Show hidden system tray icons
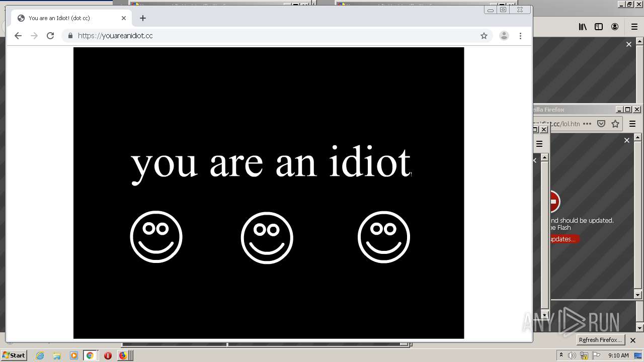Viewport: 644px width, 362px height. click(x=561, y=355)
